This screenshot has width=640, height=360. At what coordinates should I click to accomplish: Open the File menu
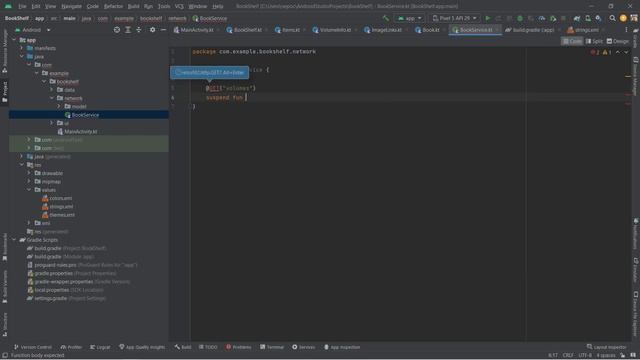pos(22,6)
